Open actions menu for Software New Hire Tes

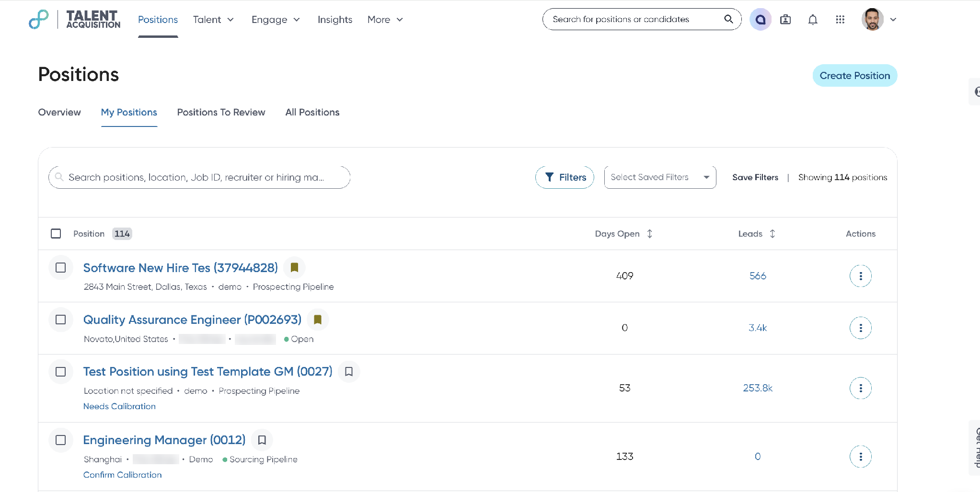[x=861, y=276]
